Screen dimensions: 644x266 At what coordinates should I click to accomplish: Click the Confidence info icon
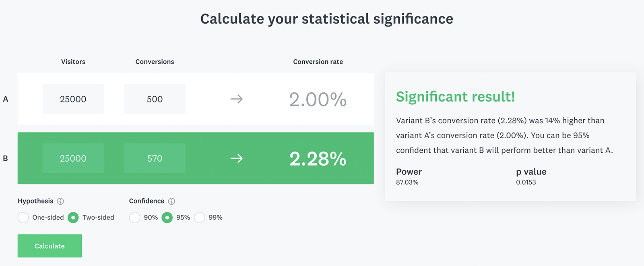171,201
